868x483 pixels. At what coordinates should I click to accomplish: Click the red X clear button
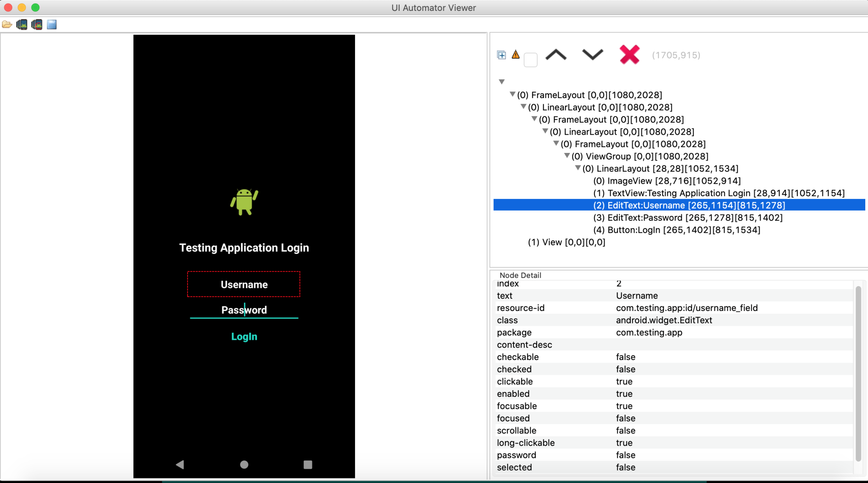[630, 54]
